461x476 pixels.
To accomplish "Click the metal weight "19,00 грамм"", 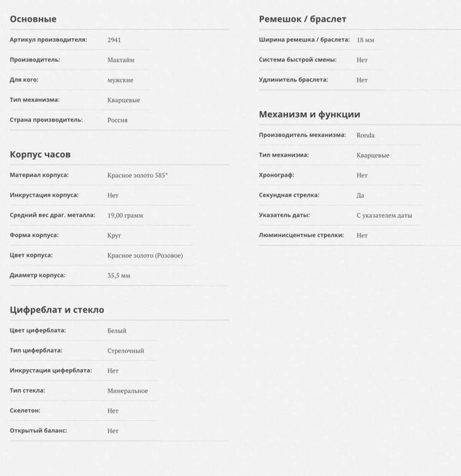I will point(125,215).
